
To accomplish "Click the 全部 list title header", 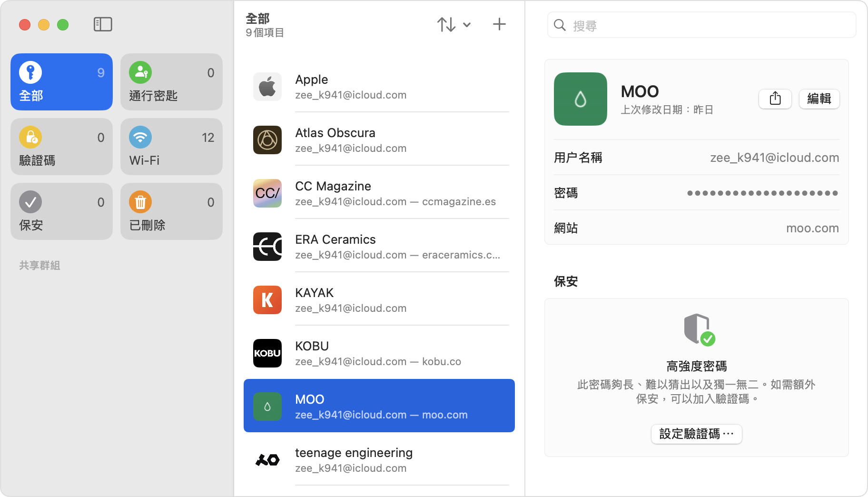I will pos(257,19).
